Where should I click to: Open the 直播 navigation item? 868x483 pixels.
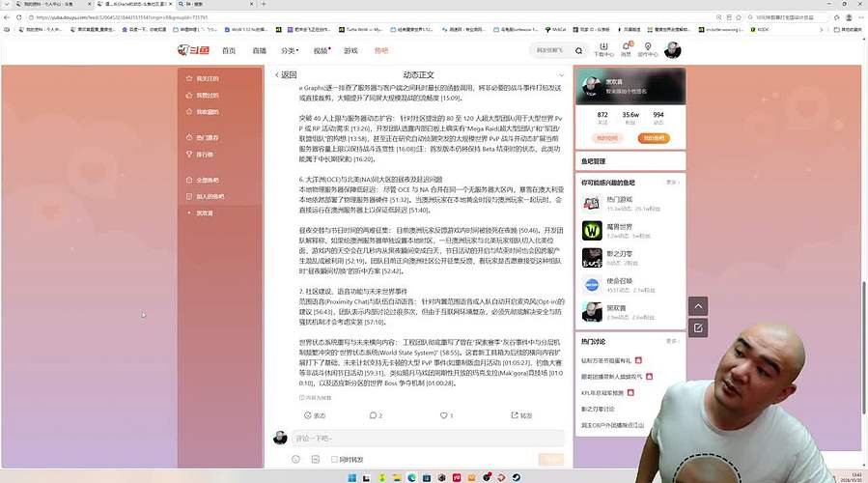[259, 50]
